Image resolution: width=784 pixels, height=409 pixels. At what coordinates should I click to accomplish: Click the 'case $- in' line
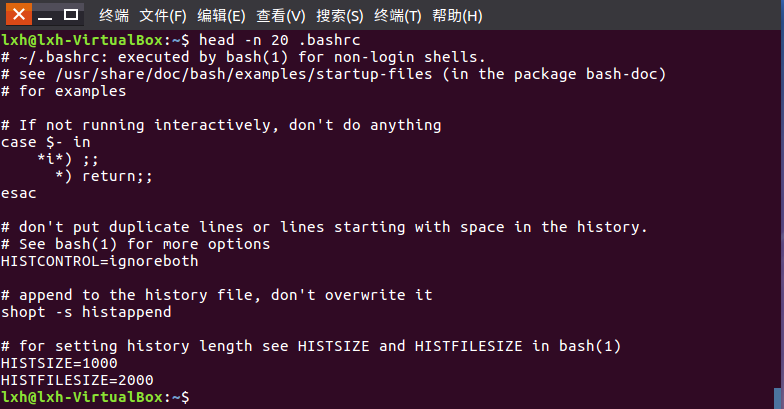(46, 142)
